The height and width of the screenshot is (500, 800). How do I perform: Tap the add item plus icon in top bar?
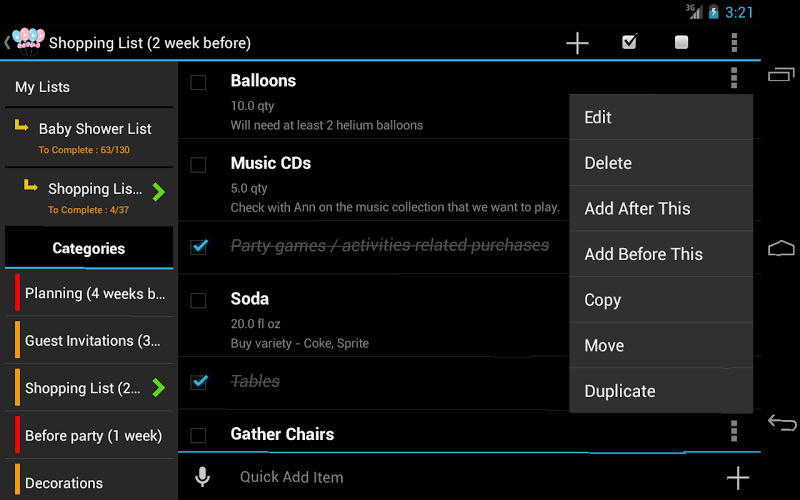point(577,43)
